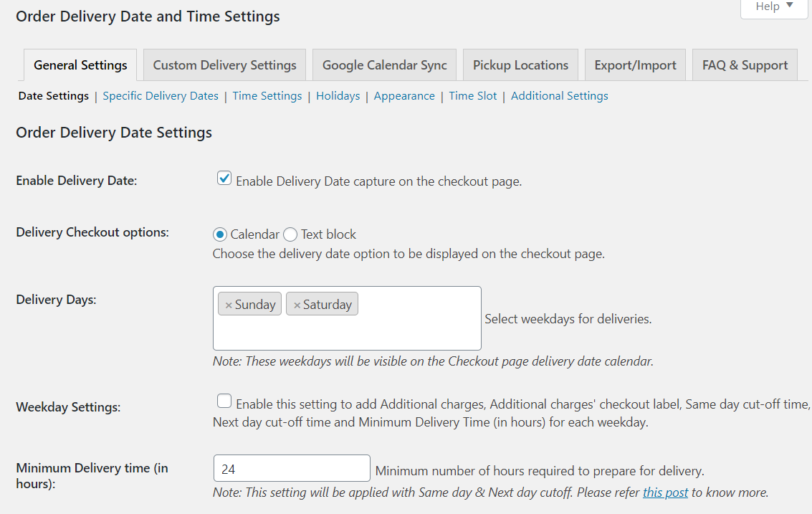The width and height of the screenshot is (812, 514).
Task: Open the Time Slot sub-section link
Action: click(473, 96)
